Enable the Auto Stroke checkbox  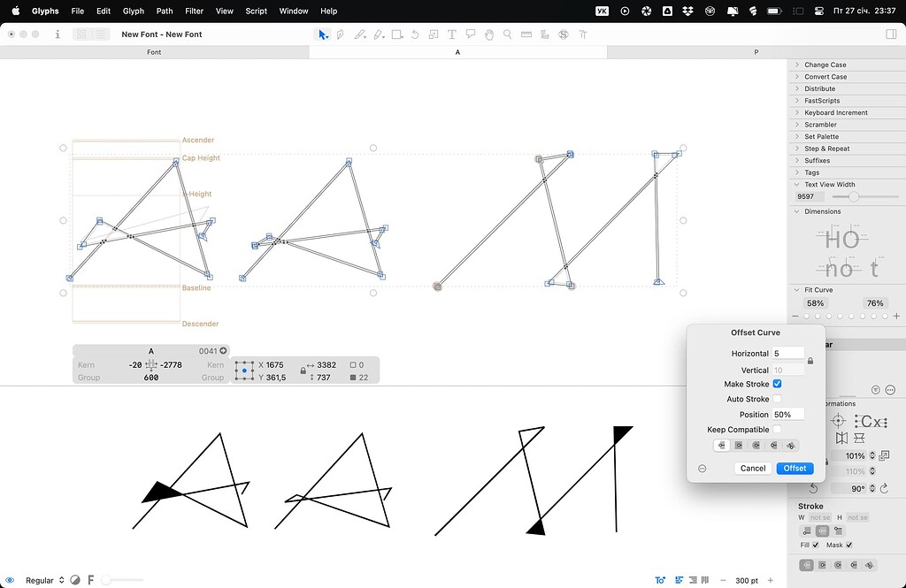coord(777,399)
